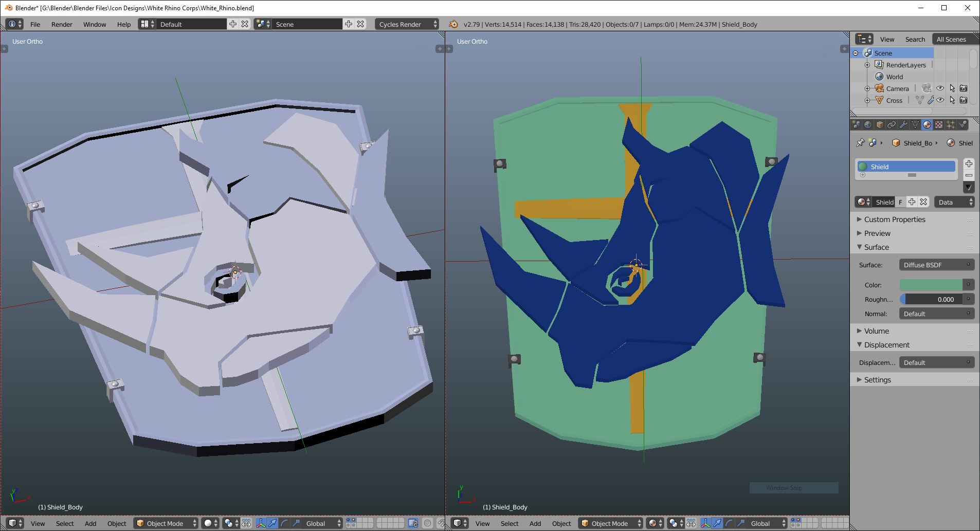Open the Add menu in the right viewport
The image size is (980, 531).
535,523
